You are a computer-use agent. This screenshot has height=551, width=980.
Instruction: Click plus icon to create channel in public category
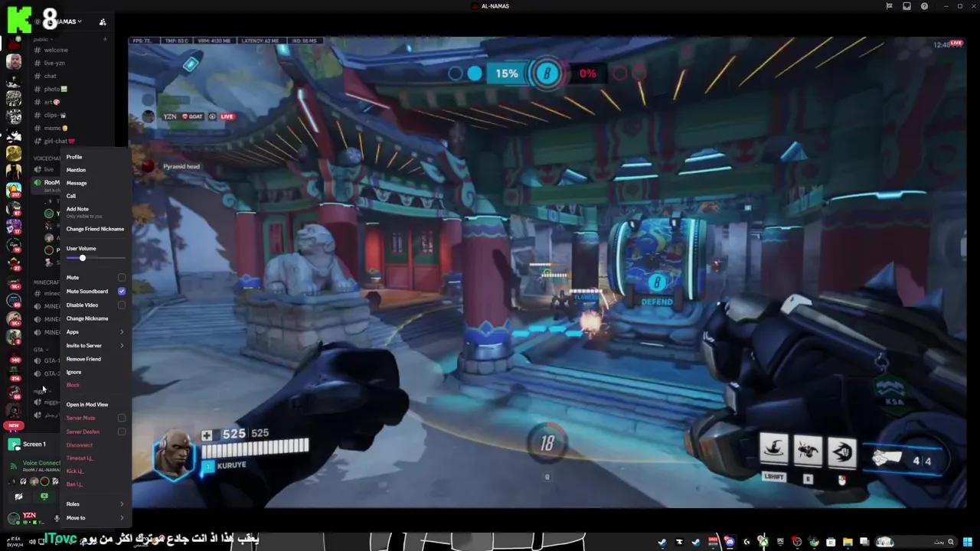(x=105, y=39)
